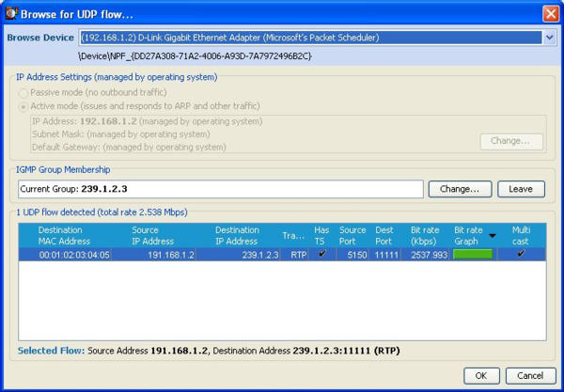Toggle the Multicast checkbox in flow row
This screenshot has height=392, width=564.
521,254
